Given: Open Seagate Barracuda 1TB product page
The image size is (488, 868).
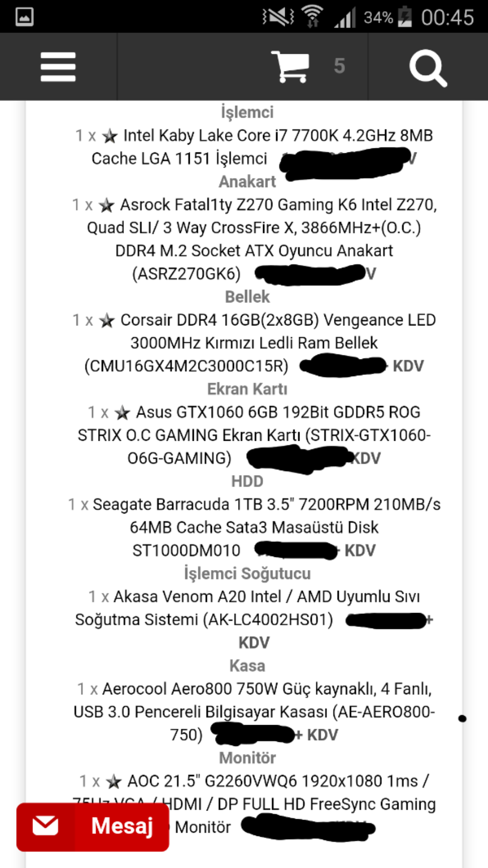Looking at the screenshot, I should coord(267,505).
